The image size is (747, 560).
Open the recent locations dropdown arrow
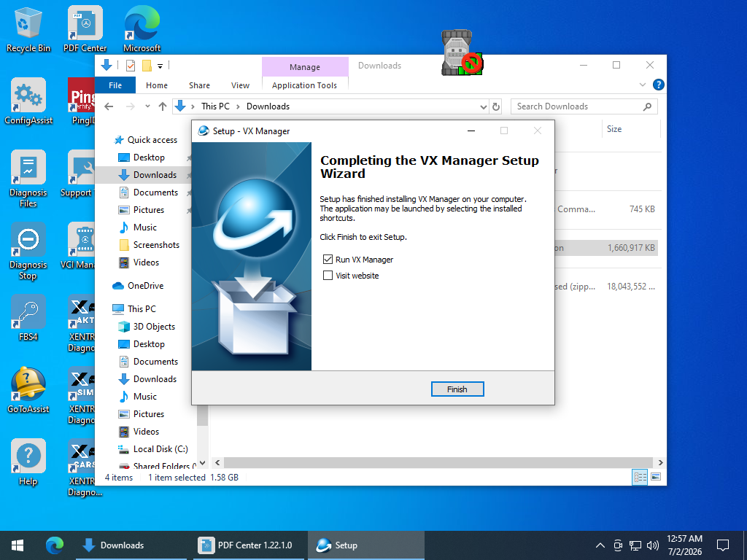point(147,106)
